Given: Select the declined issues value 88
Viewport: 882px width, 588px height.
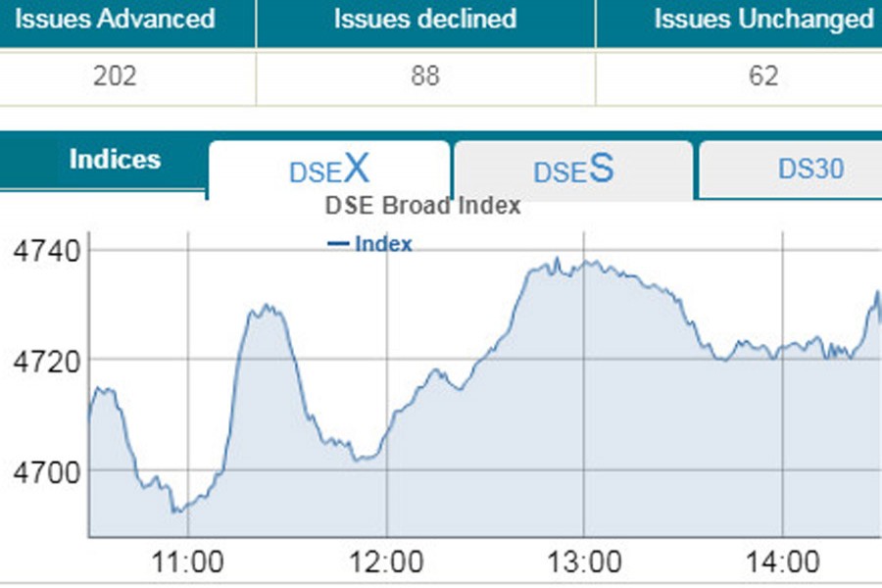Looking at the screenshot, I should pyautogui.click(x=424, y=75).
